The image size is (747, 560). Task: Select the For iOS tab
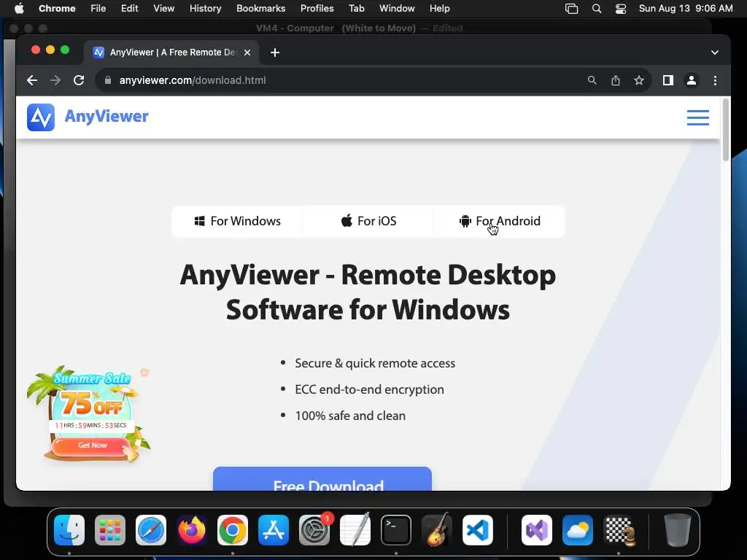click(x=368, y=222)
